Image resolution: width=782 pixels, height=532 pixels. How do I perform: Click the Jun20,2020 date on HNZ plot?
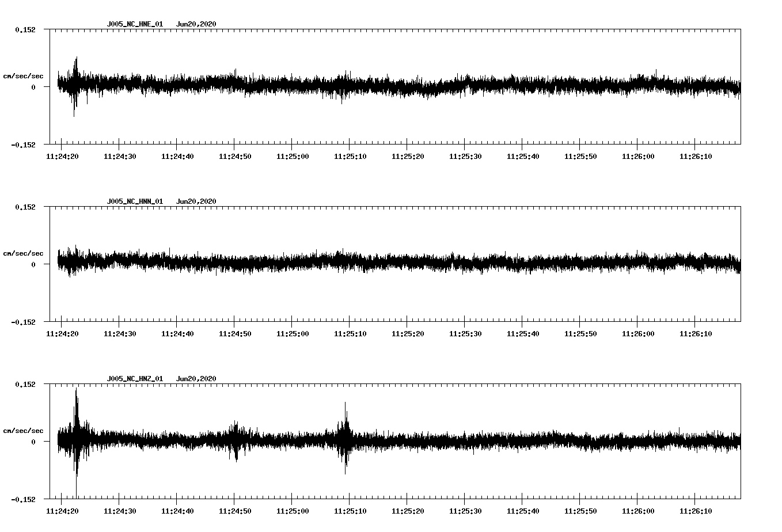tap(196, 379)
